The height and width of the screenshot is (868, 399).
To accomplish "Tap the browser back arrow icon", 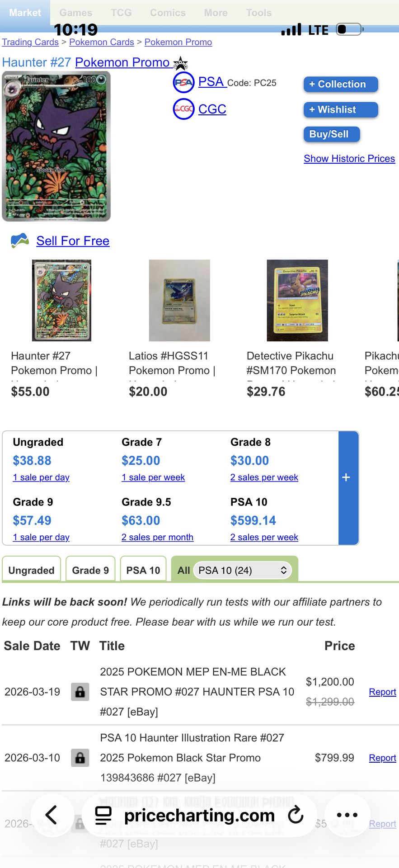I will coord(52,815).
